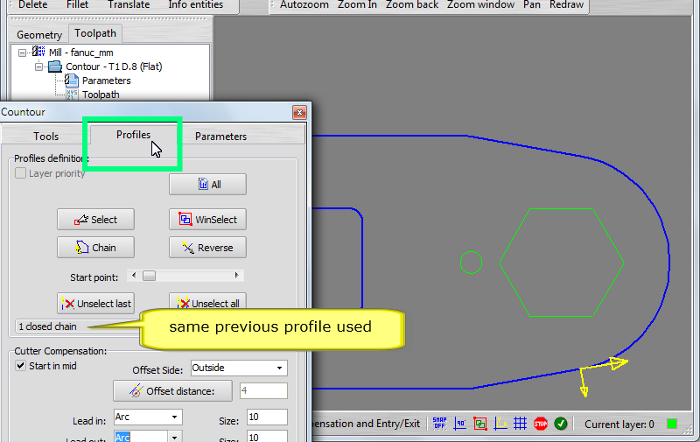Image resolution: width=700 pixels, height=442 pixels.
Task: Click the green current layer color swatch
Action: tap(671, 424)
